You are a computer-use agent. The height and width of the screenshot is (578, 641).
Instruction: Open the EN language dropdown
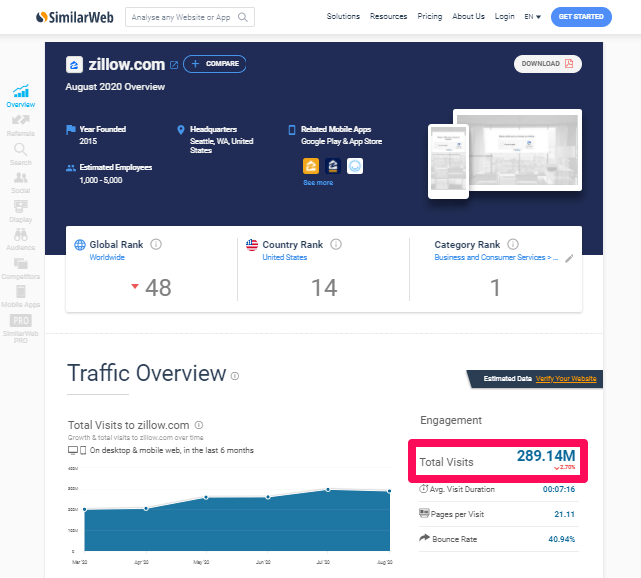click(x=532, y=17)
